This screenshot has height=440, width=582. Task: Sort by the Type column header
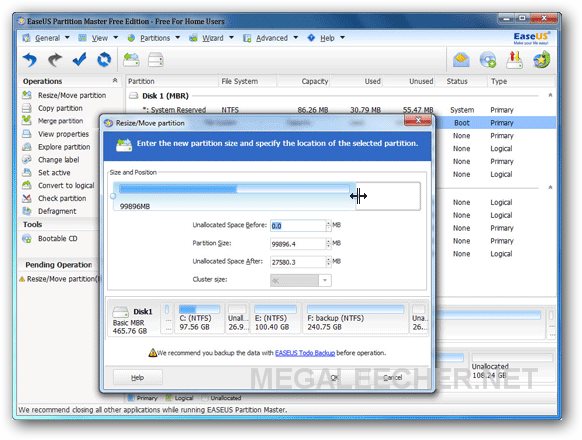[499, 81]
